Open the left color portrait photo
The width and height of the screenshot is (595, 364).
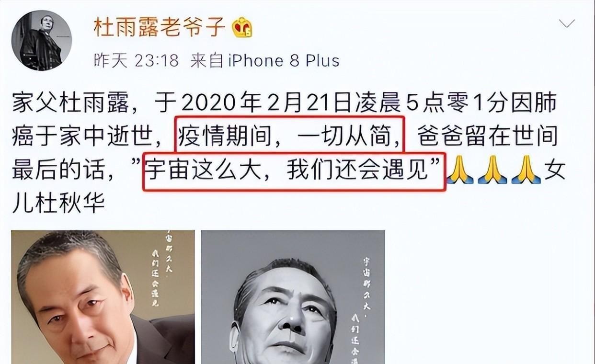pyautogui.click(x=103, y=297)
